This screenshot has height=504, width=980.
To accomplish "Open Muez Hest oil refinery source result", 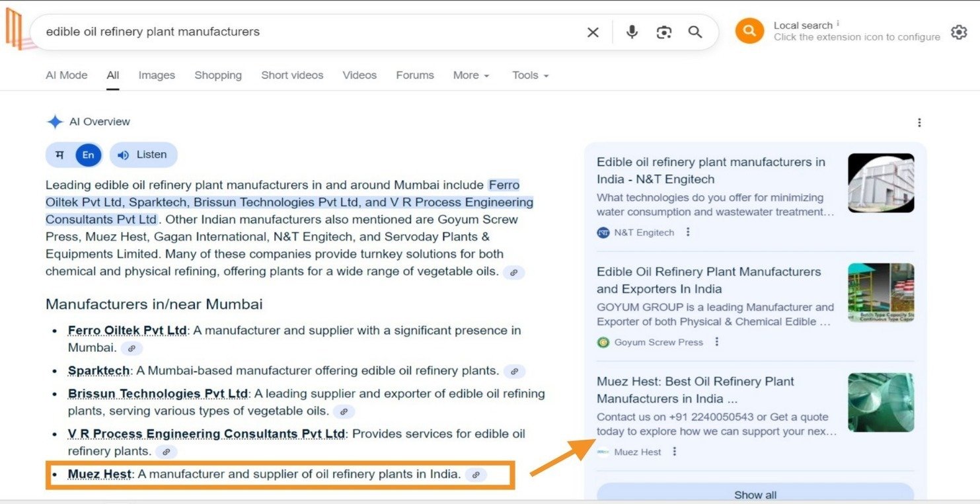I will (695, 390).
